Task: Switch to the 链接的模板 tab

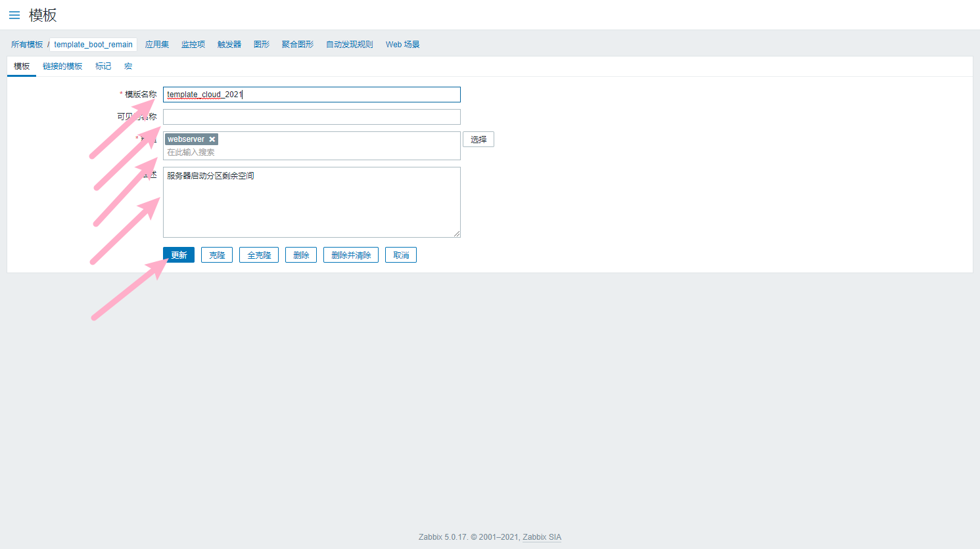Action: click(x=62, y=66)
